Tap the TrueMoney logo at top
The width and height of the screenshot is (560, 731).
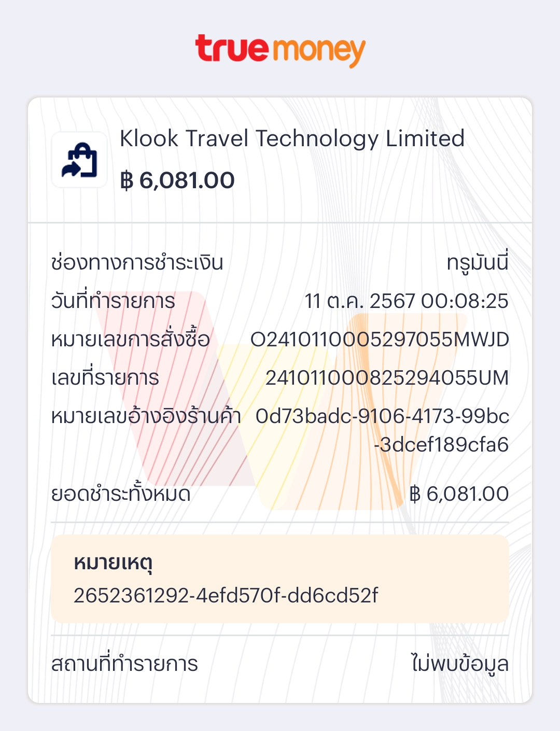point(280,50)
